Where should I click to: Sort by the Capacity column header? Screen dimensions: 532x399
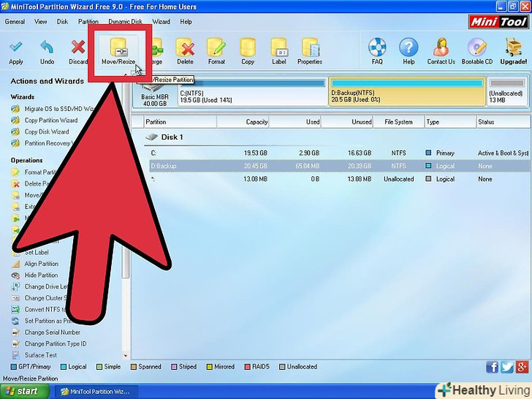tap(243, 122)
